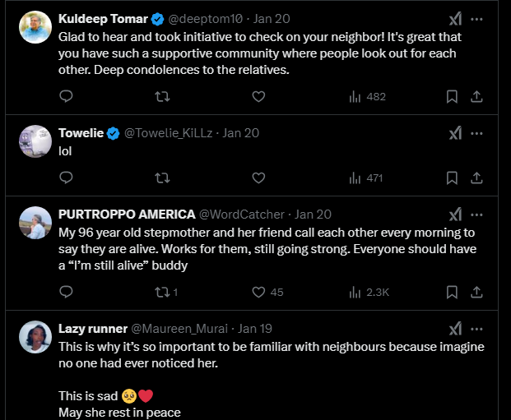This screenshot has width=511, height=420.
Task: Open Grok icon on Kuldeep Tomar's tweet
Action: pos(455,19)
